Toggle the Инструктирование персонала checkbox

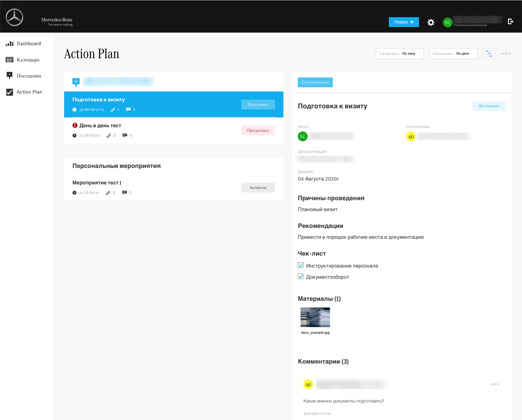click(301, 265)
